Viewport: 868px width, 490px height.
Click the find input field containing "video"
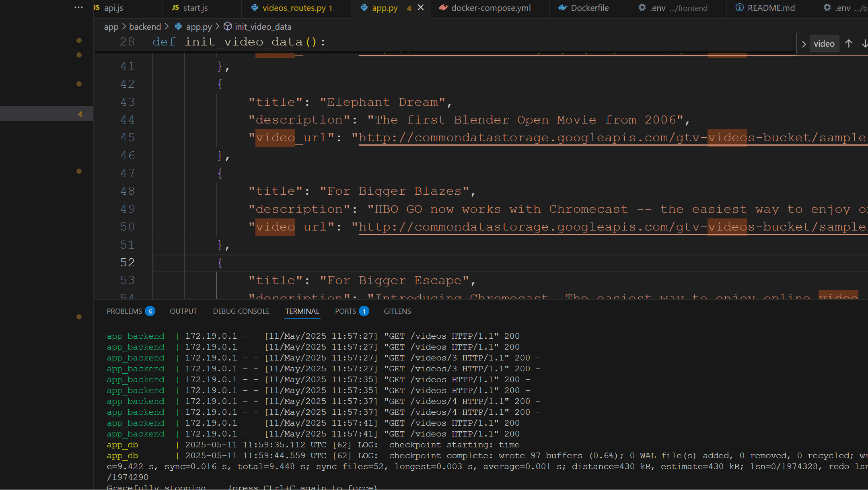pyautogui.click(x=824, y=44)
